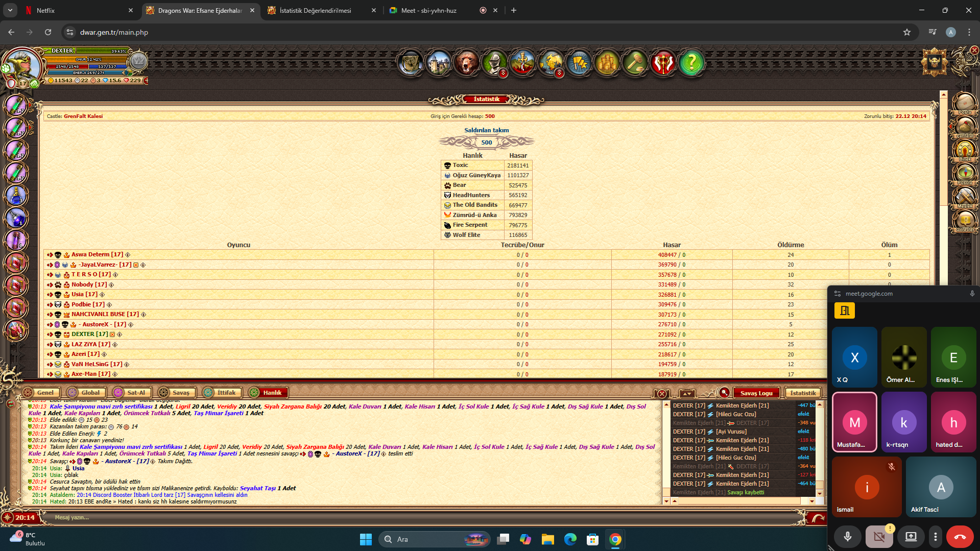This screenshot has width=980, height=551.
Task: Open Windows Start menu
Action: point(366,539)
